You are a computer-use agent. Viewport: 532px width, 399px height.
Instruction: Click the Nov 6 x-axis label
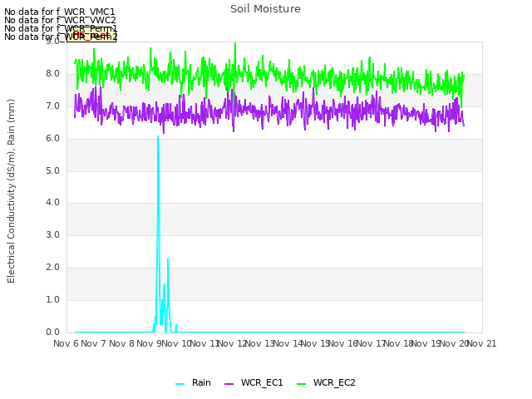[x=66, y=343]
